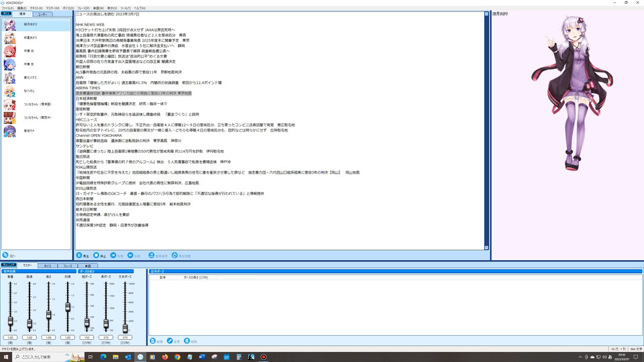The width and height of the screenshot is (644, 362).
Task: Switch to the ボイス tuning tab
Action: pos(48,266)
